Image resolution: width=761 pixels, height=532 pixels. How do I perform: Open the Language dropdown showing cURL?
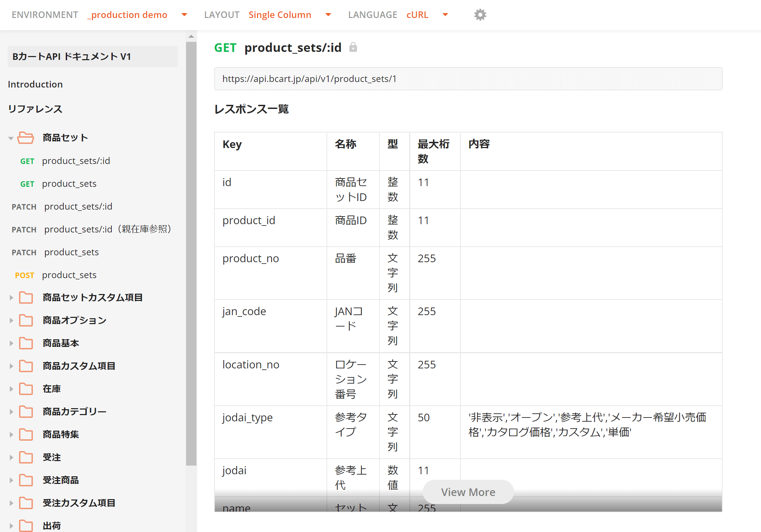pos(428,15)
